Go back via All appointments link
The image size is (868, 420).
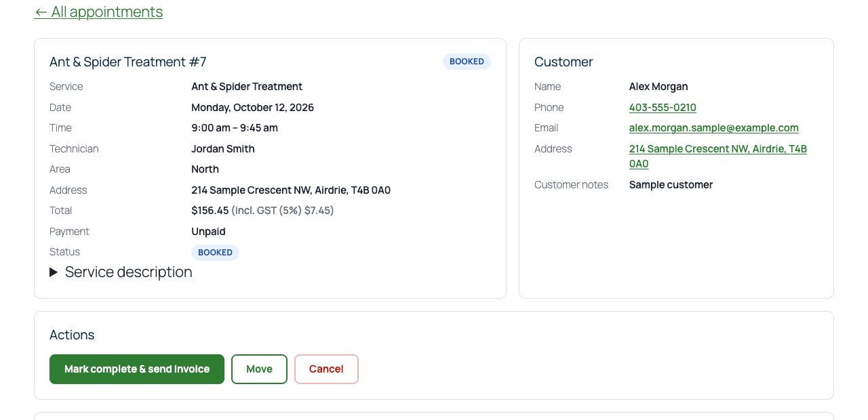(x=98, y=12)
